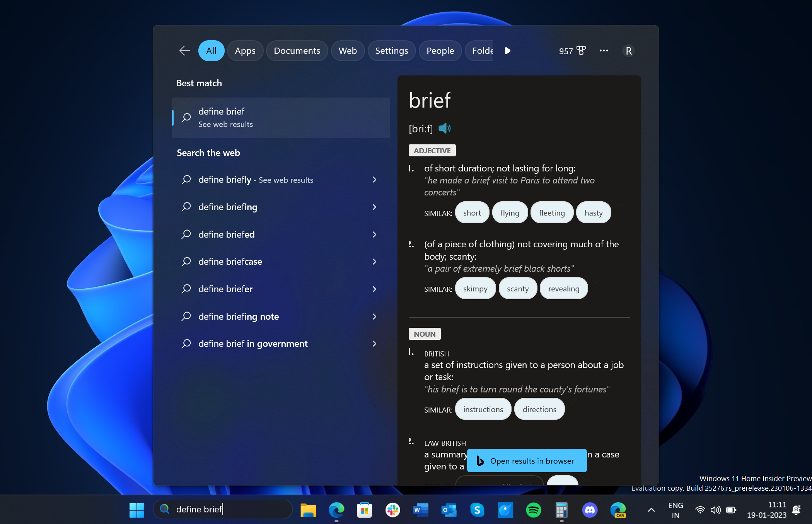Expand 'define briefly' web search result
The width and height of the screenshot is (812, 524).
(375, 180)
